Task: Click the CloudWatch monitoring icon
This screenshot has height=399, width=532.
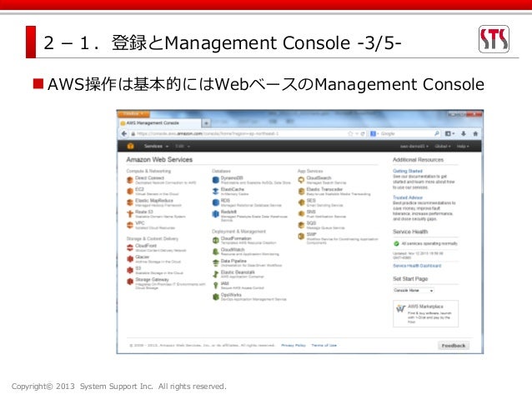Action: point(215,252)
